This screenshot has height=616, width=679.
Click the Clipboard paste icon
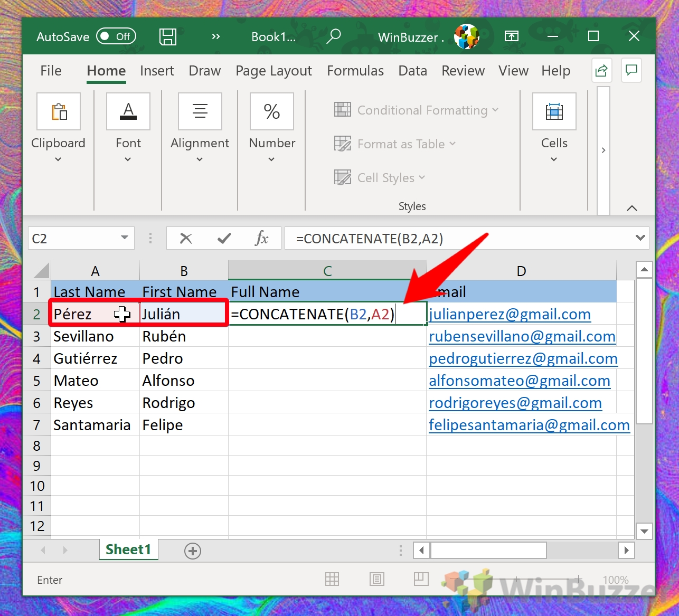point(59,111)
